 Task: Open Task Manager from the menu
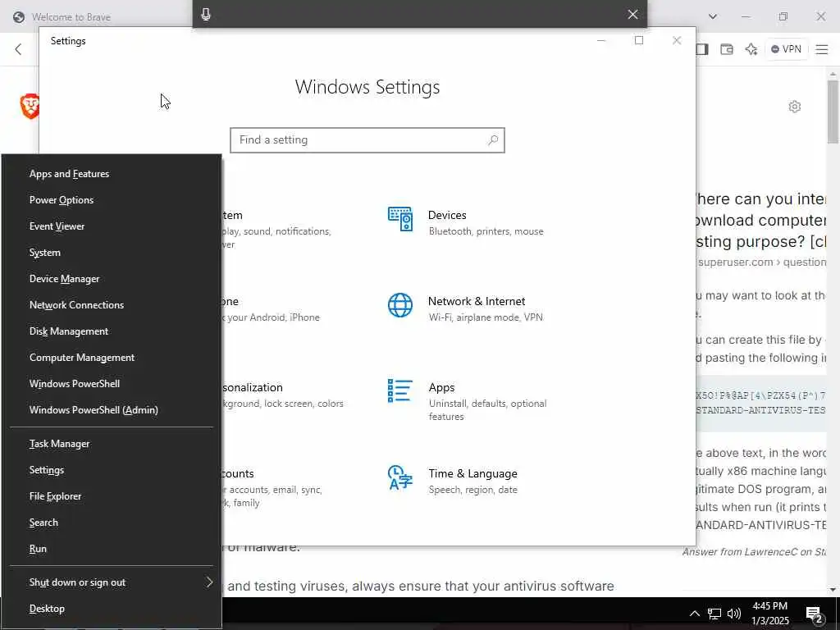pyautogui.click(x=112, y=444)
